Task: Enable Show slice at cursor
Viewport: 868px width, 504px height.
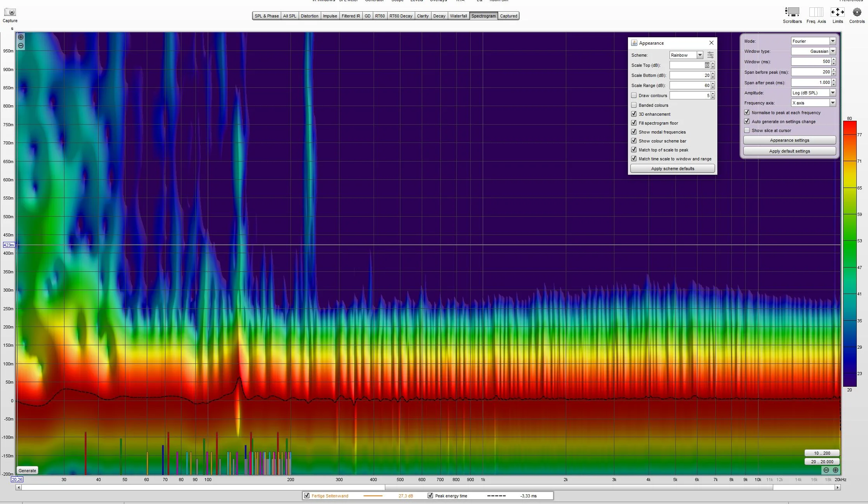Action: [747, 130]
